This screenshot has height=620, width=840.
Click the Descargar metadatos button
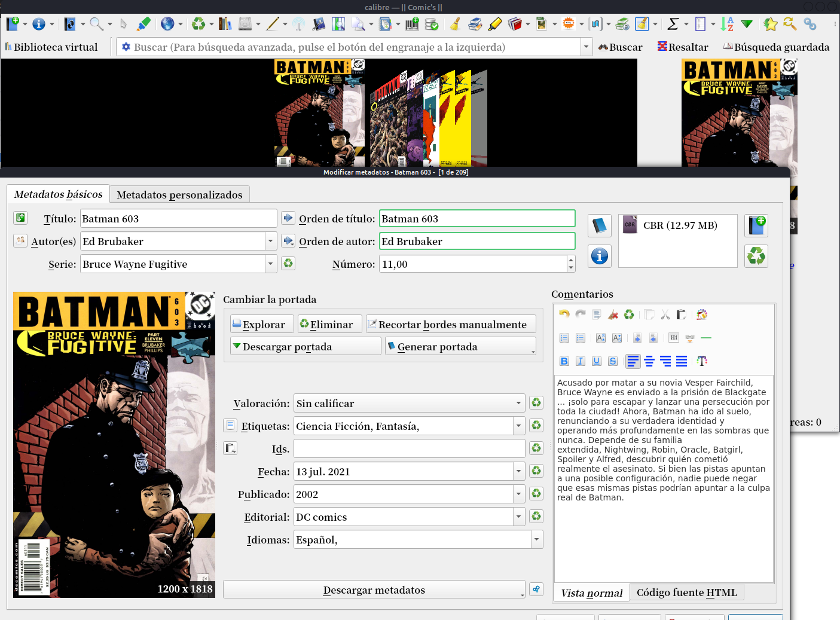point(374,590)
